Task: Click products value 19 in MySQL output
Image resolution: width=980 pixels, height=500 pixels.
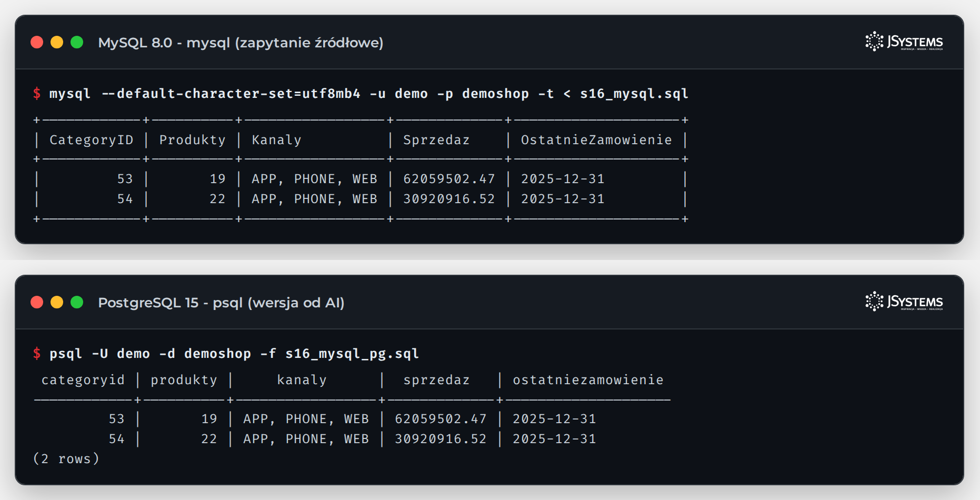Action: (x=217, y=179)
